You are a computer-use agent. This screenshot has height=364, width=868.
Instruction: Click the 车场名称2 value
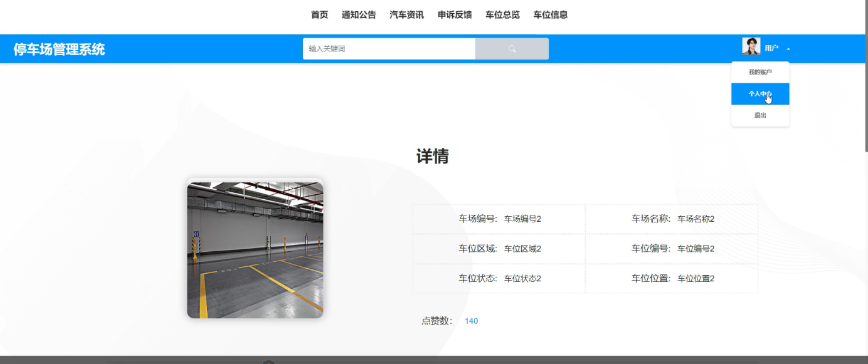click(696, 219)
